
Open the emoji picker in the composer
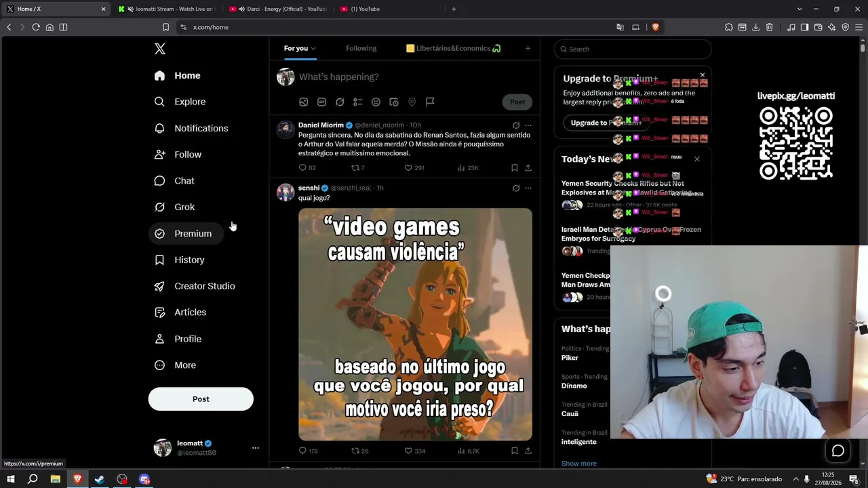pyautogui.click(x=376, y=102)
